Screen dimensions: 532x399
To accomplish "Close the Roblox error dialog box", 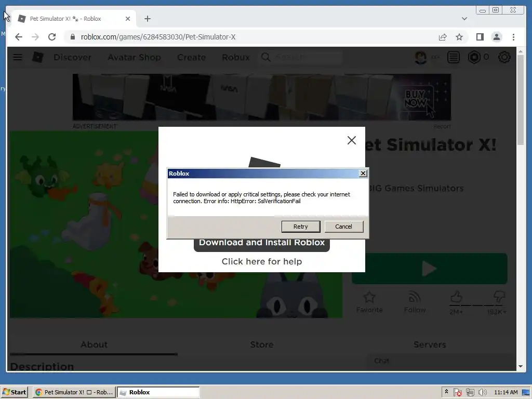I will (x=363, y=174).
